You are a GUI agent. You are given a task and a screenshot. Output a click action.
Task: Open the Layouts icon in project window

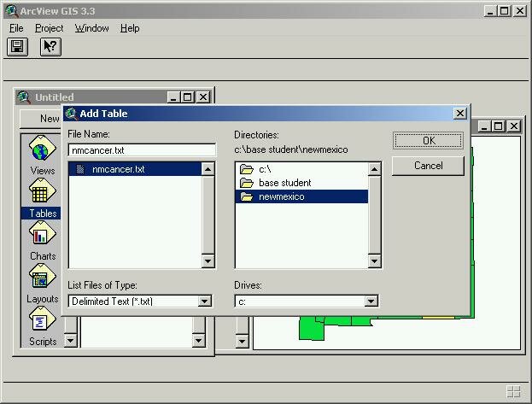click(x=43, y=277)
